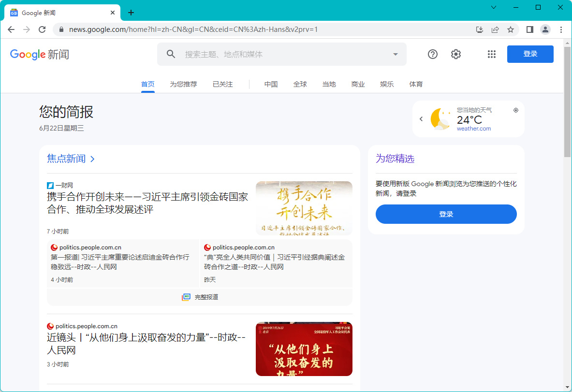This screenshot has width=572, height=392.
Task: Expand search options dropdown arrow
Action: click(396, 54)
